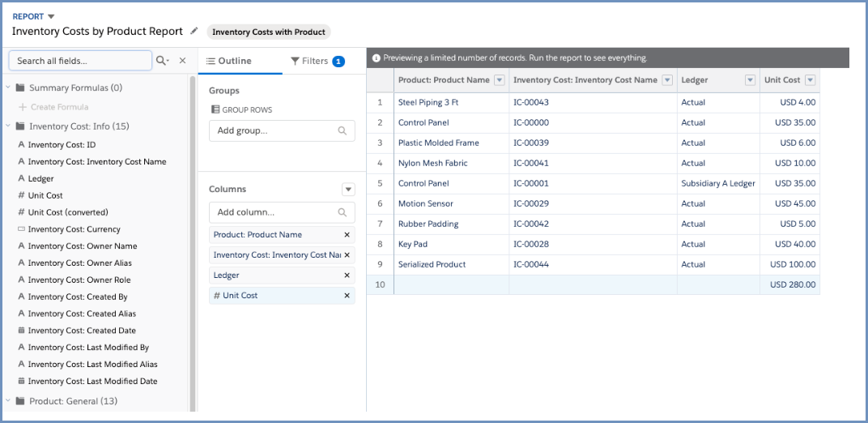Click the info icon in preview banner

[x=376, y=58]
